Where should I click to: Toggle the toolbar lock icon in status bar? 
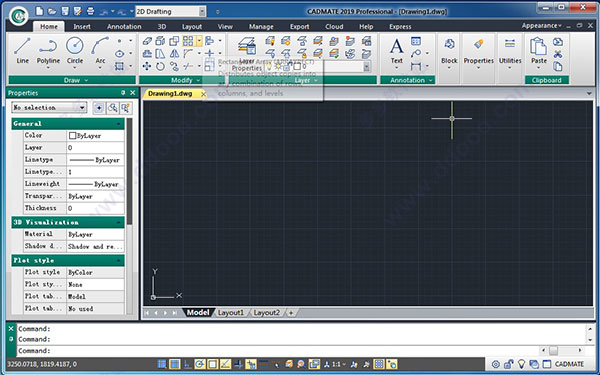click(x=508, y=364)
